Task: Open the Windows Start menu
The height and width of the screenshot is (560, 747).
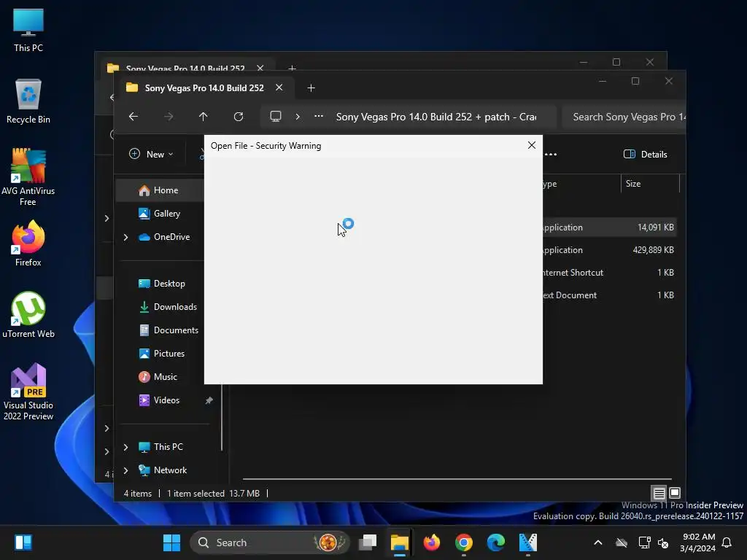Action: 171,542
